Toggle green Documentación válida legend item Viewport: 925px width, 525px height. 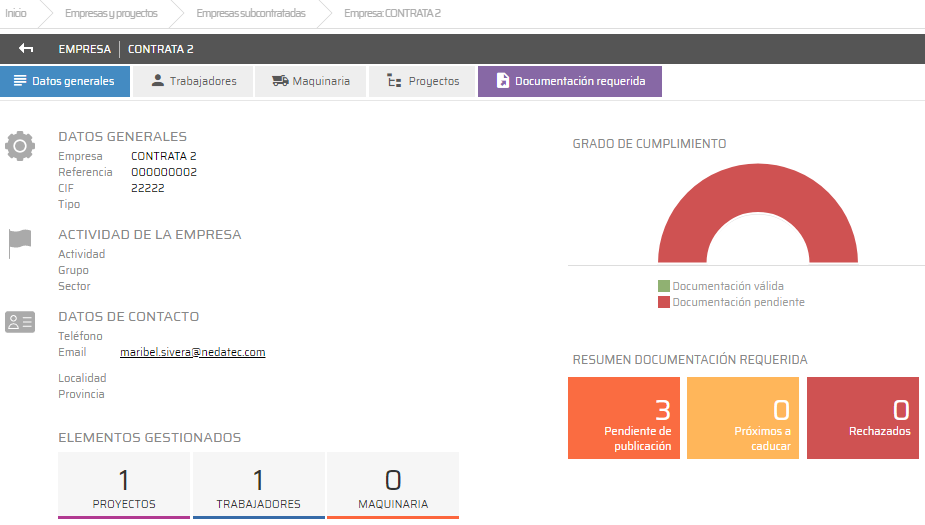coord(664,286)
